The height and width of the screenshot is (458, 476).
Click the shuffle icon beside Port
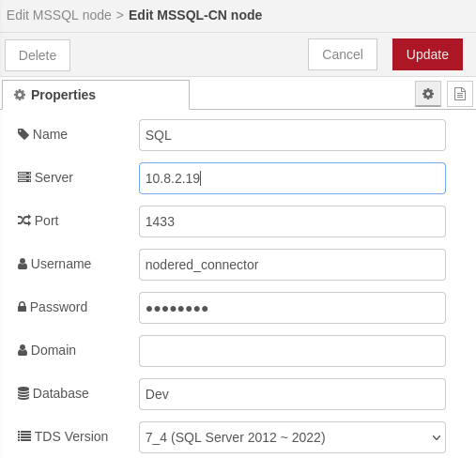click(24, 221)
